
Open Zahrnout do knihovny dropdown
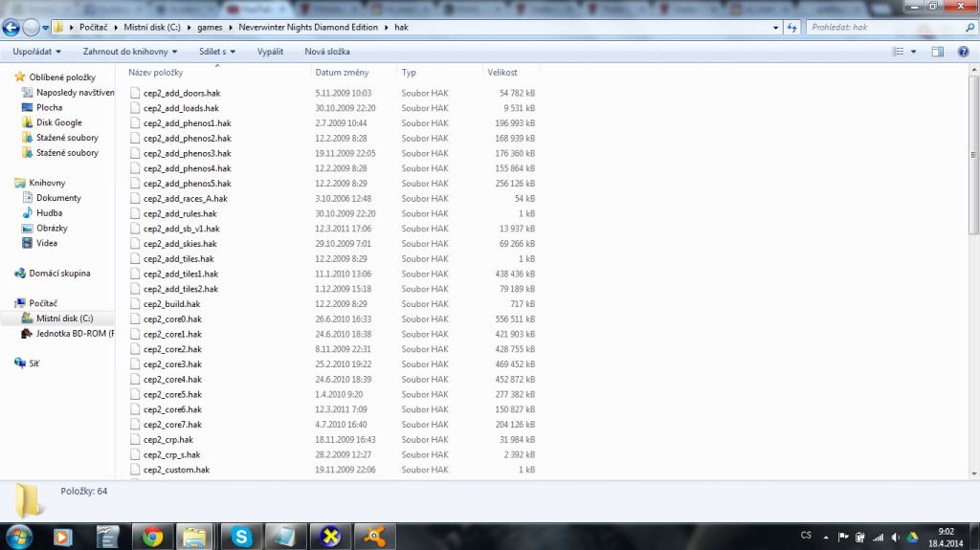coord(130,52)
